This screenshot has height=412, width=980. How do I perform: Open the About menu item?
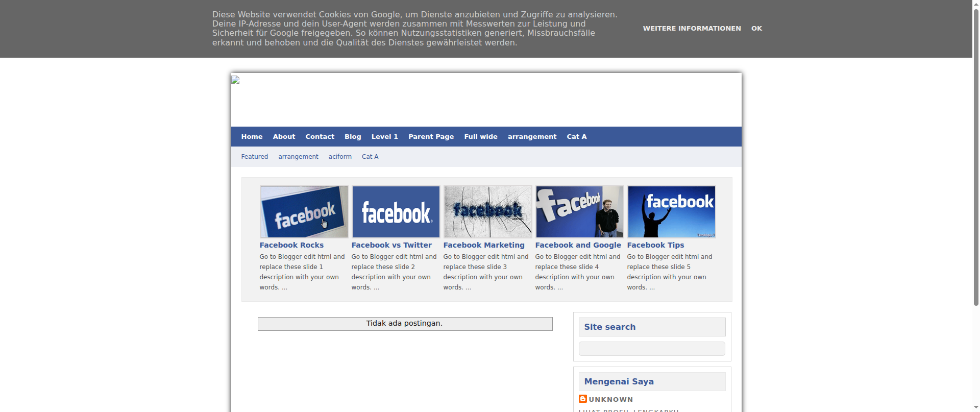pos(284,137)
